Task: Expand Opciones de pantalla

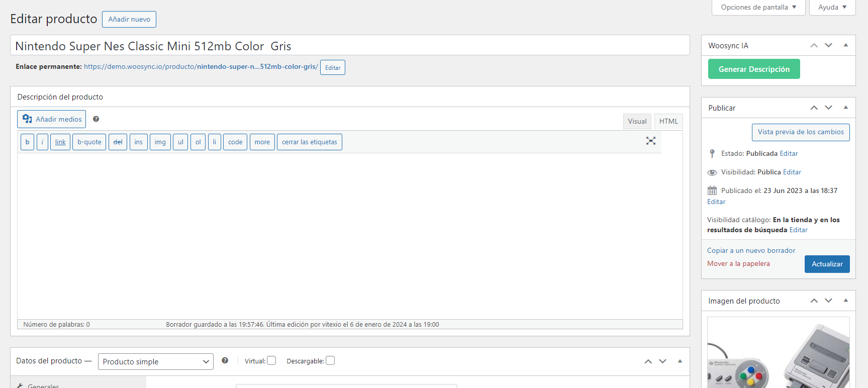Action: click(758, 8)
